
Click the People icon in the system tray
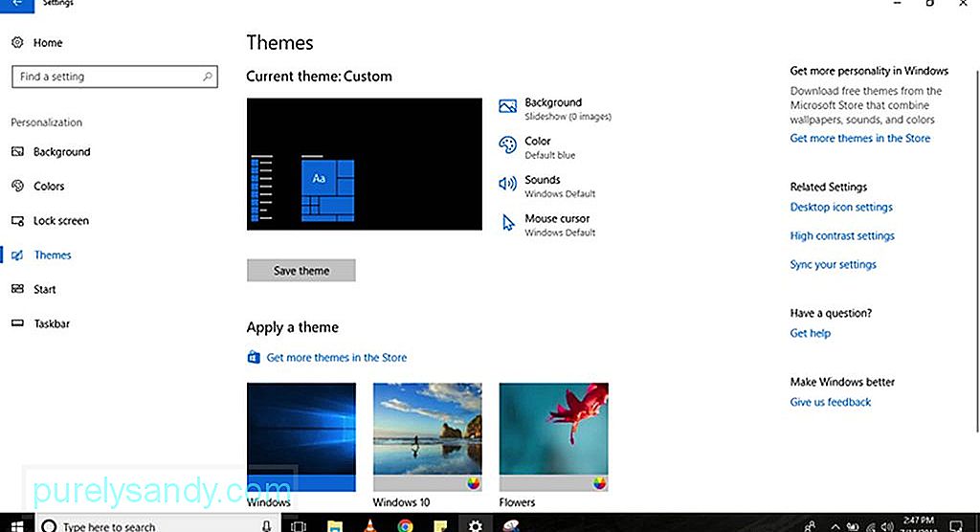click(x=811, y=525)
